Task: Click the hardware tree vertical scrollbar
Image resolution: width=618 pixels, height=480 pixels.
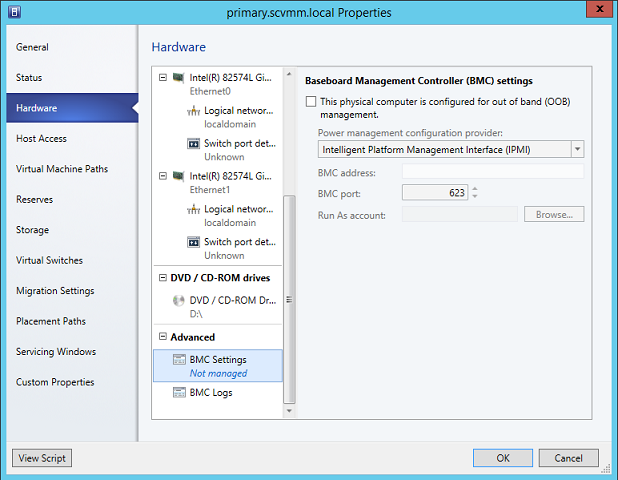Action: [x=290, y=298]
